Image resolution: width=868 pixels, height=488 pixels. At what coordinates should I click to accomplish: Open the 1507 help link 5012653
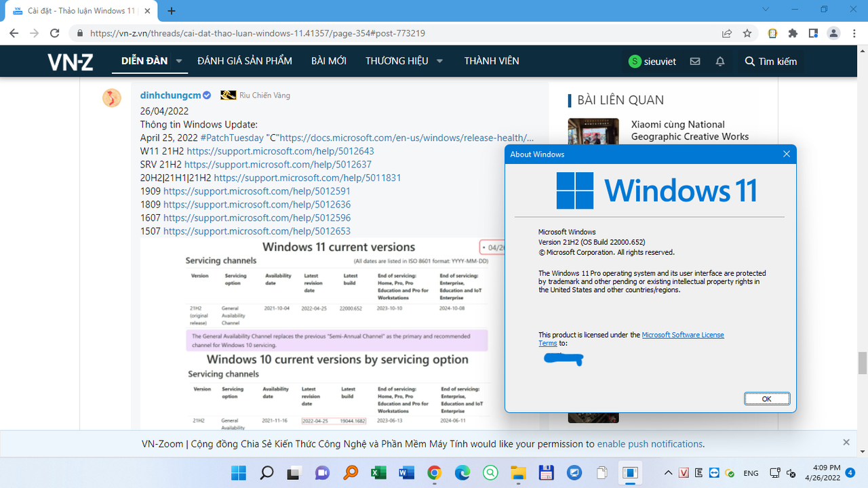pos(257,231)
